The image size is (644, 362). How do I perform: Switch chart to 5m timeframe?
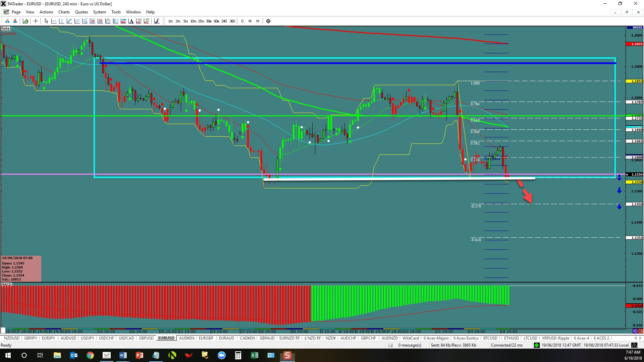(185, 21)
